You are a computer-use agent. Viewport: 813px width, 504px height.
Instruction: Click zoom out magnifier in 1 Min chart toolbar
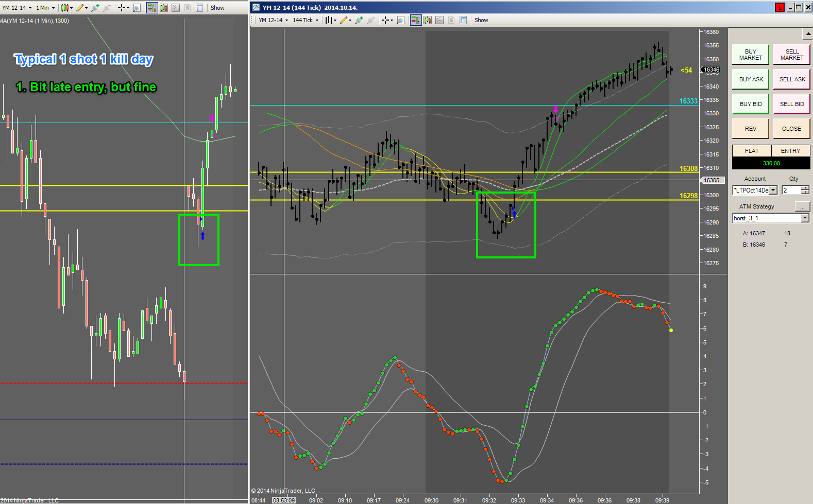point(107,8)
